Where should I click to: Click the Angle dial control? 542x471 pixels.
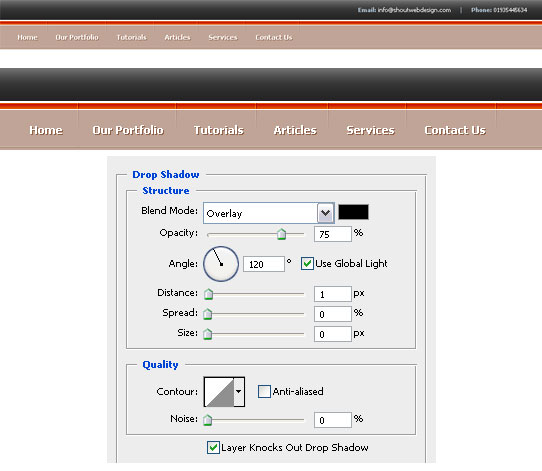click(x=221, y=264)
